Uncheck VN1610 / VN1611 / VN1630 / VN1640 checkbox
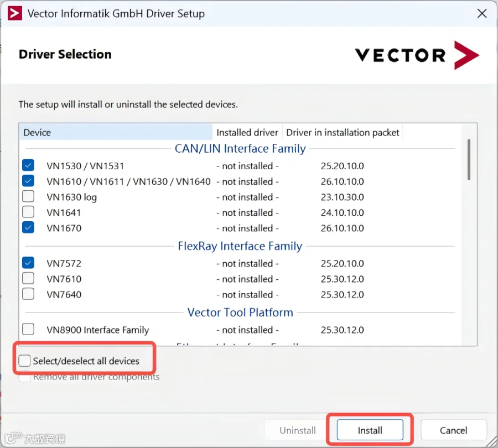Screen dimensions: 498x448 (x=28, y=181)
